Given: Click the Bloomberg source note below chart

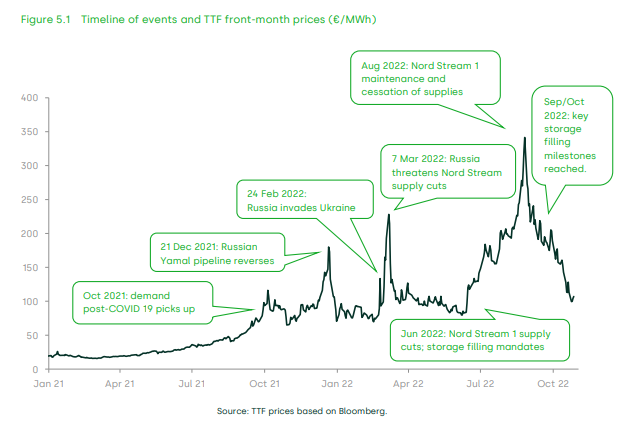Looking at the screenshot, I should coord(301,410).
